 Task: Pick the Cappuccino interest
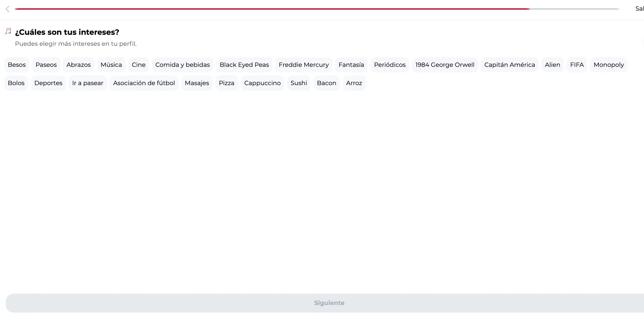pyautogui.click(x=262, y=83)
